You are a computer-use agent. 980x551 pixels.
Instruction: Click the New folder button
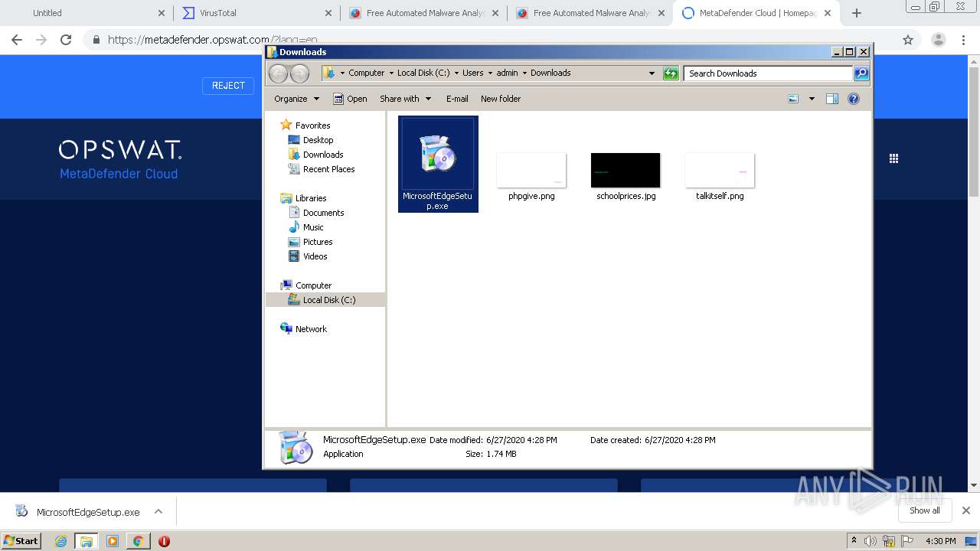(x=501, y=99)
